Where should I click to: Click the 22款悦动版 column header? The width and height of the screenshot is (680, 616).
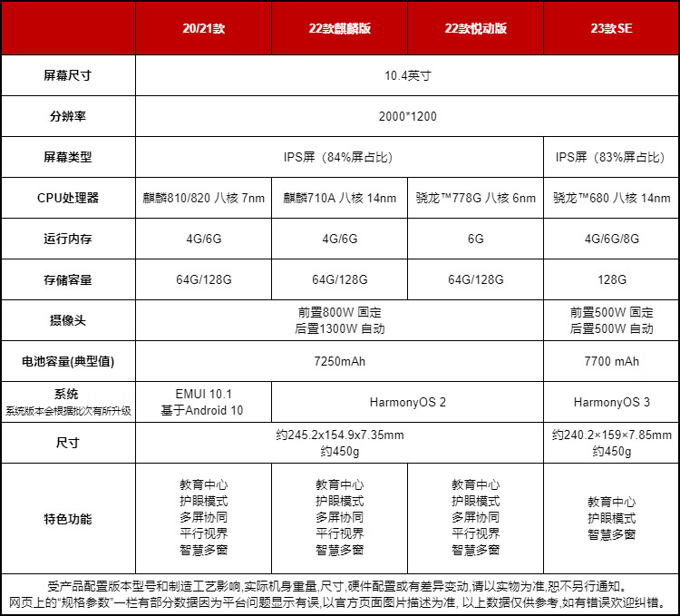pos(475,28)
